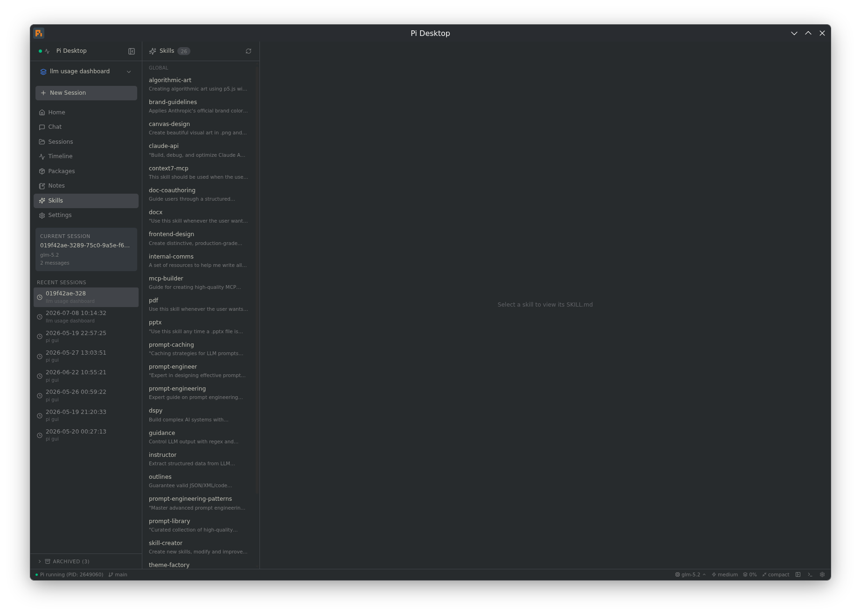Select the theme-factory skill
The width and height of the screenshot is (861, 616).
coord(199,564)
